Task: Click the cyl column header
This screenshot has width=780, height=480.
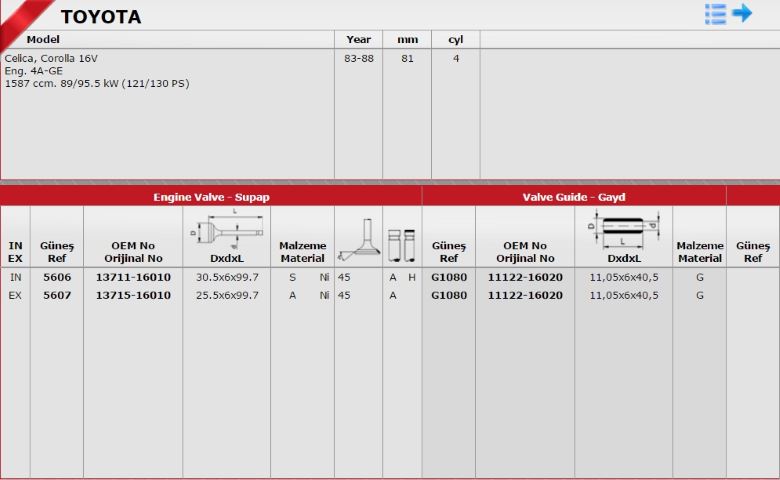Action: click(456, 40)
